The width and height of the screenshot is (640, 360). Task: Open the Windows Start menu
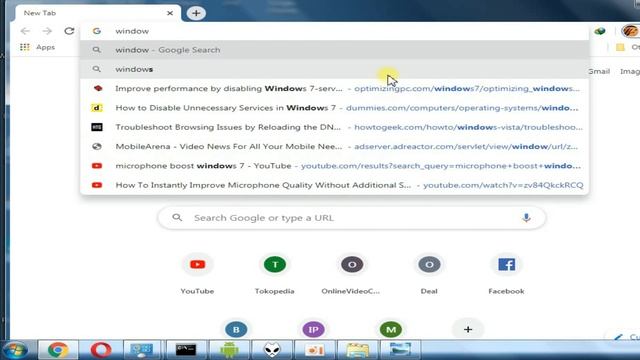[15, 350]
